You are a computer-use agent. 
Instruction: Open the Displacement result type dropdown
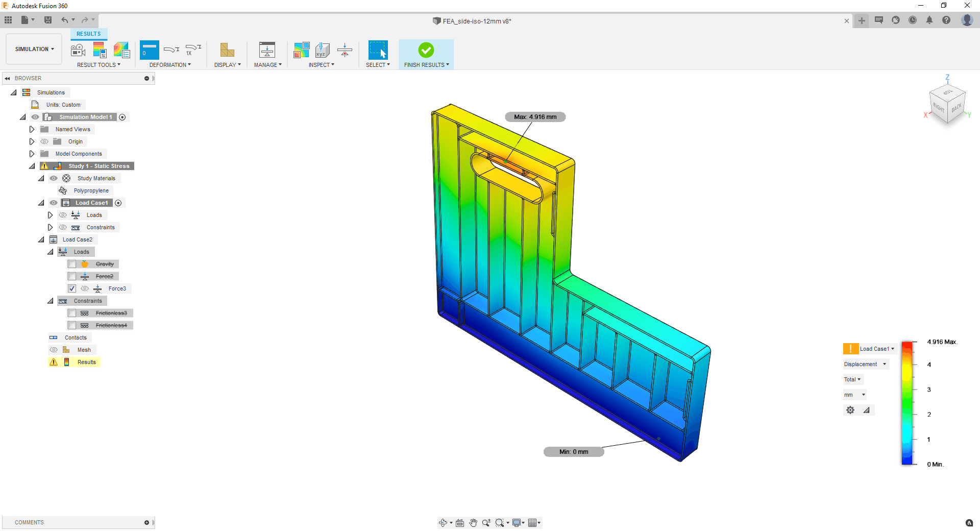tap(866, 364)
